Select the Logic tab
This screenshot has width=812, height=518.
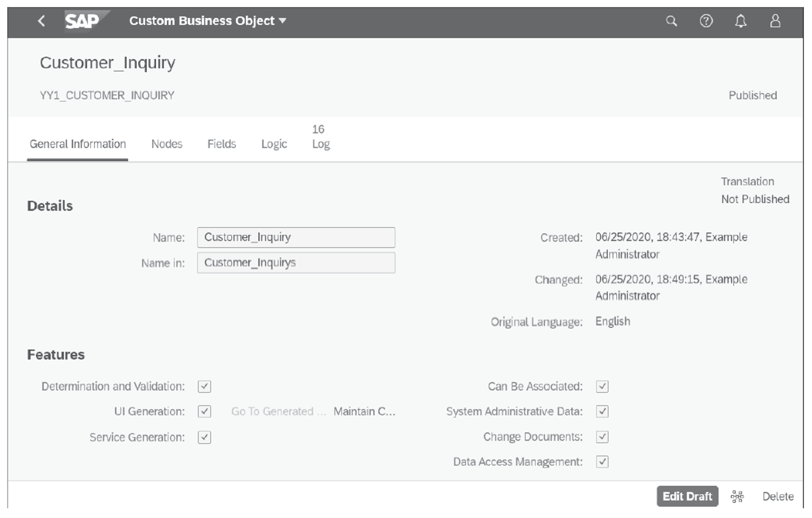[x=274, y=144]
